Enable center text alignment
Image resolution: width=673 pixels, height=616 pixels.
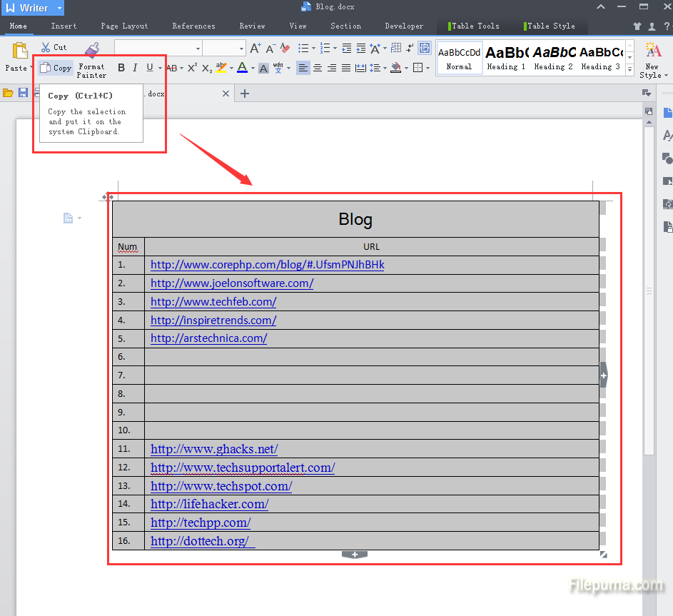click(x=318, y=68)
